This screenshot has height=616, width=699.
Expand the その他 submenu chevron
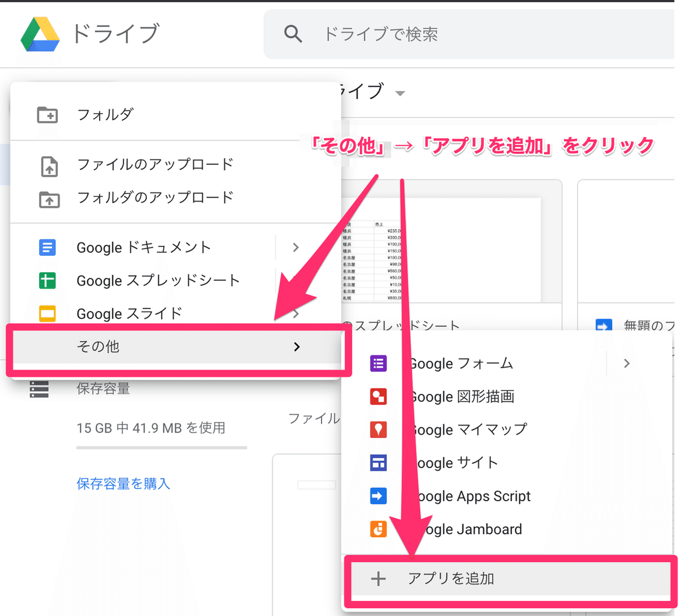pos(296,346)
